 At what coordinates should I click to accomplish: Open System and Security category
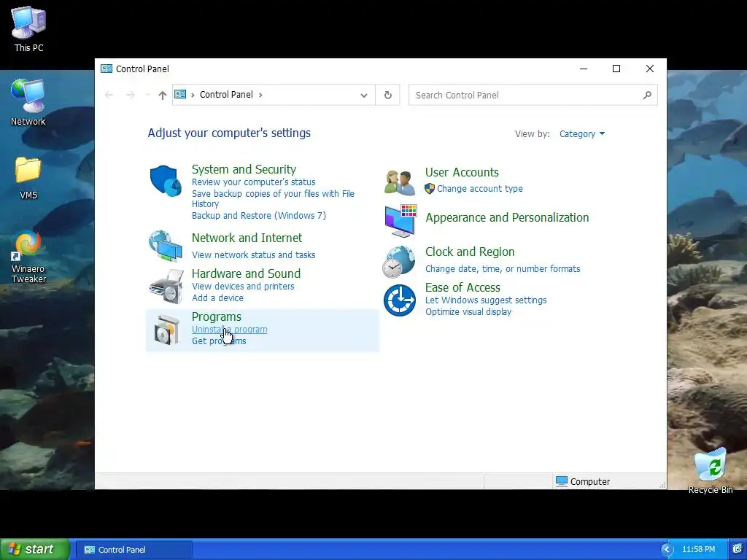(x=244, y=169)
